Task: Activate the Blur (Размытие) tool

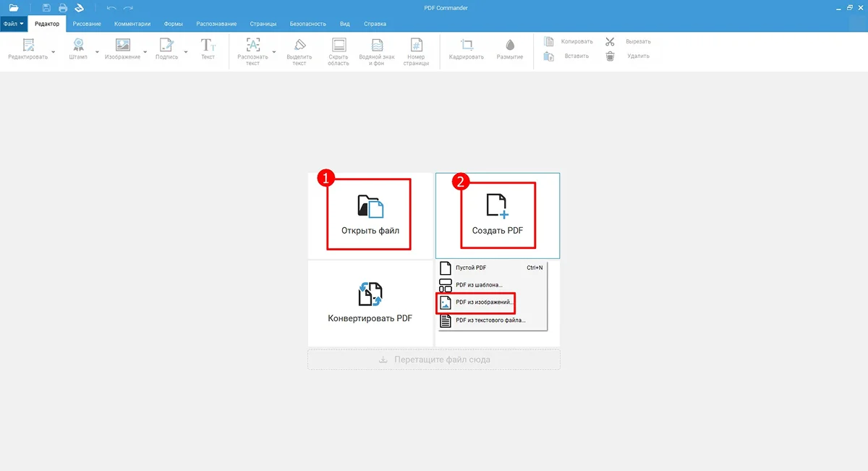Action: (x=510, y=46)
